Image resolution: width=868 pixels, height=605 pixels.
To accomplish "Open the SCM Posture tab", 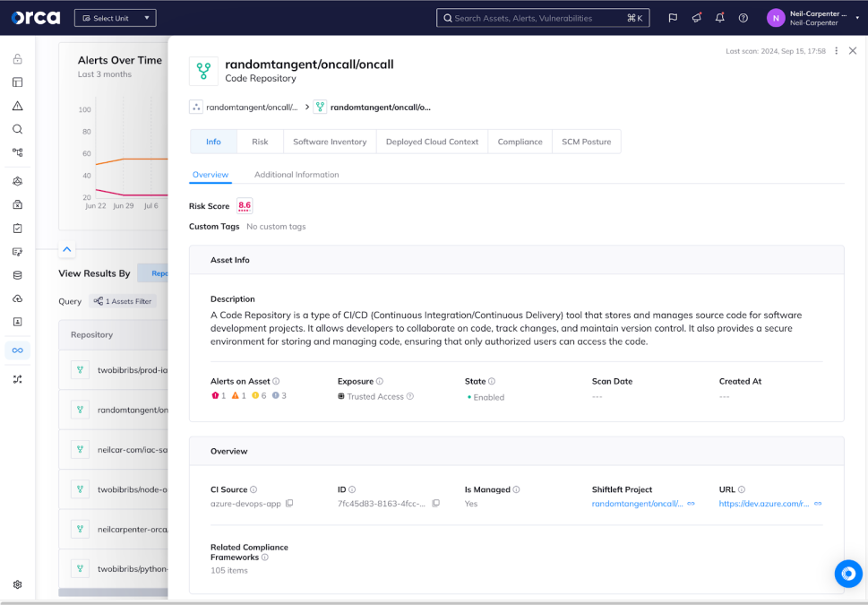I will pos(587,142).
